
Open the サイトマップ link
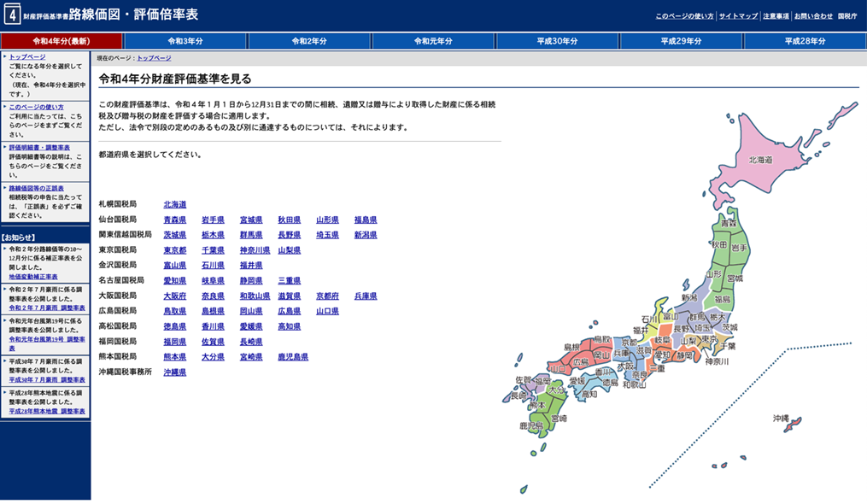point(738,16)
